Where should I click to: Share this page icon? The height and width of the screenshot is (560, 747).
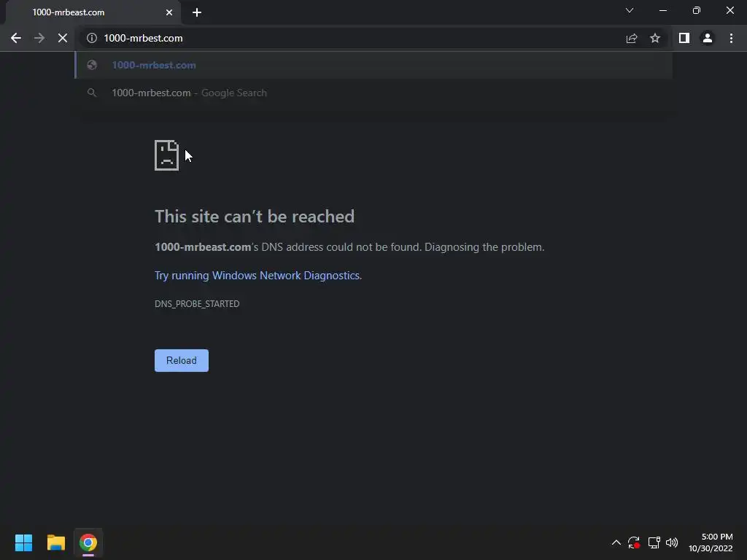pos(632,38)
